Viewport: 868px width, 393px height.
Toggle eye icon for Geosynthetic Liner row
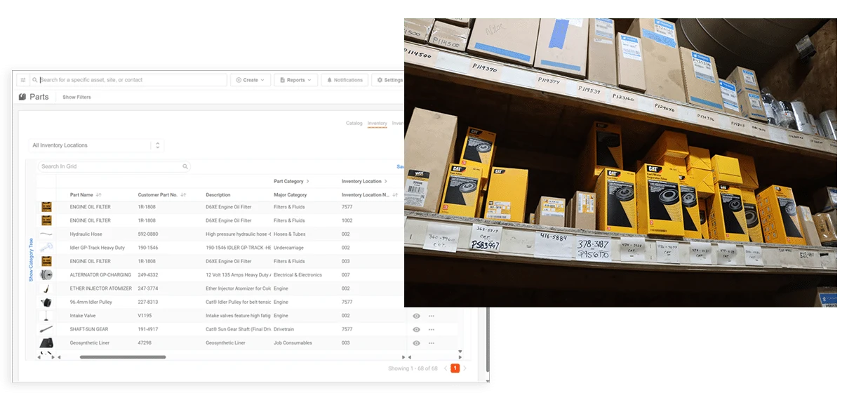[x=416, y=343]
